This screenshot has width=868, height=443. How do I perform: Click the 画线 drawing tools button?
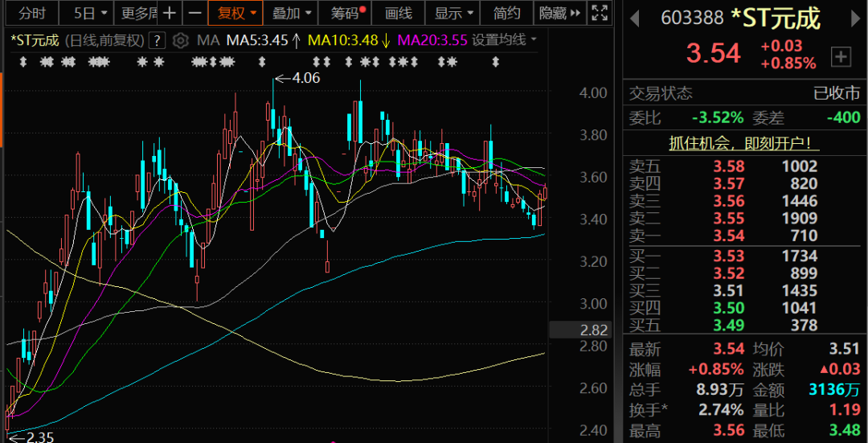tap(398, 14)
